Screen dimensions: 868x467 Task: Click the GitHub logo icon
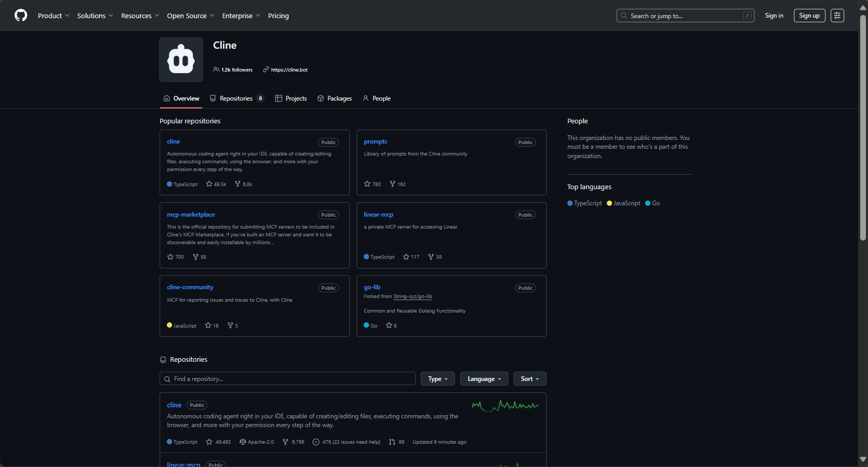[21, 16]
